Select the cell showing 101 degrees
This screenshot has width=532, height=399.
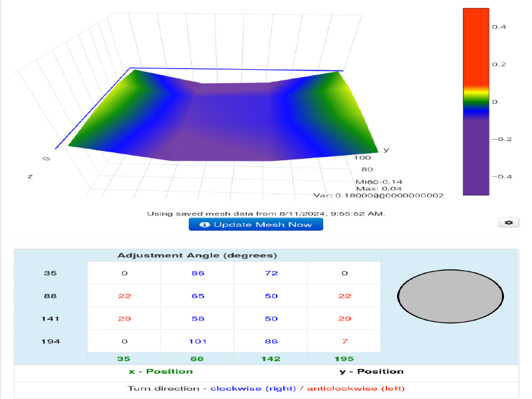coord(198,341)
